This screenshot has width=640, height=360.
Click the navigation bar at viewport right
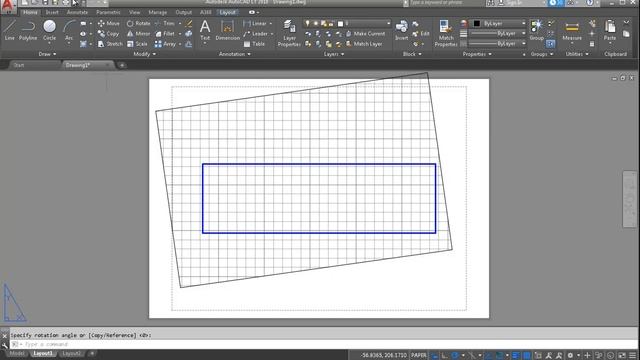[629, 199]
